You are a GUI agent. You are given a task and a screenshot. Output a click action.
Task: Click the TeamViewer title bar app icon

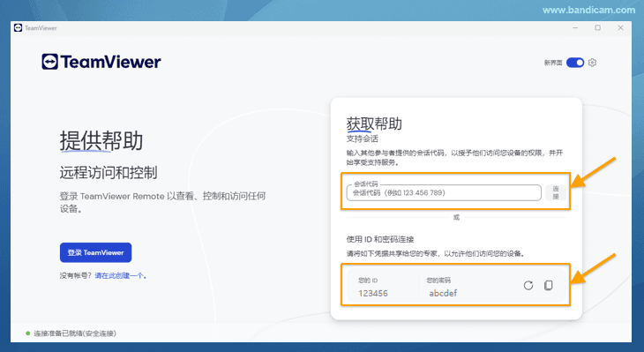point(18,28)
